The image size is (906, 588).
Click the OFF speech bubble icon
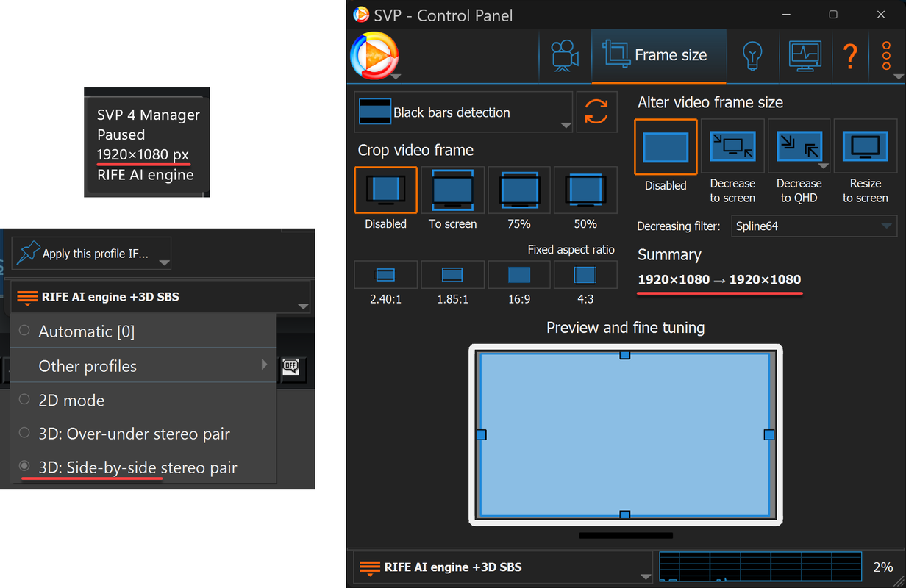coord(292,367)
